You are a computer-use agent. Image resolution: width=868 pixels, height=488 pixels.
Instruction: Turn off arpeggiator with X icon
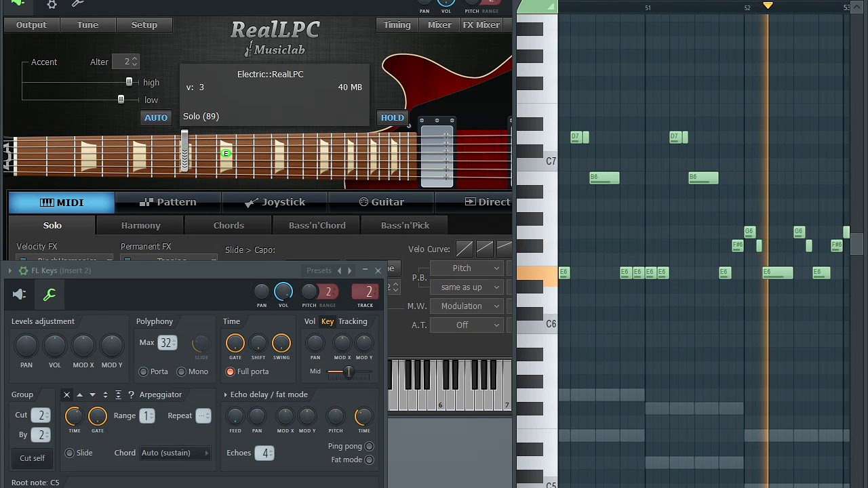click(x=66, y=394)
